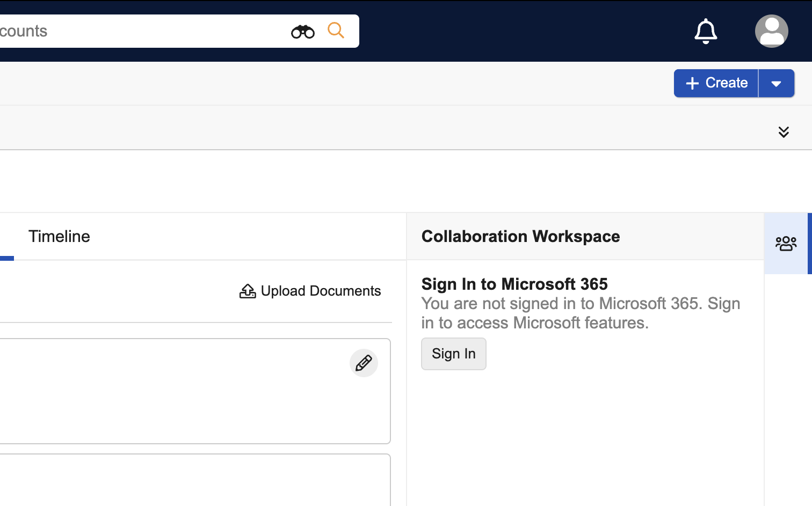812x506 pixels.
Task: Click the upload tray icon beside Upload Documents
Action: 248,291
